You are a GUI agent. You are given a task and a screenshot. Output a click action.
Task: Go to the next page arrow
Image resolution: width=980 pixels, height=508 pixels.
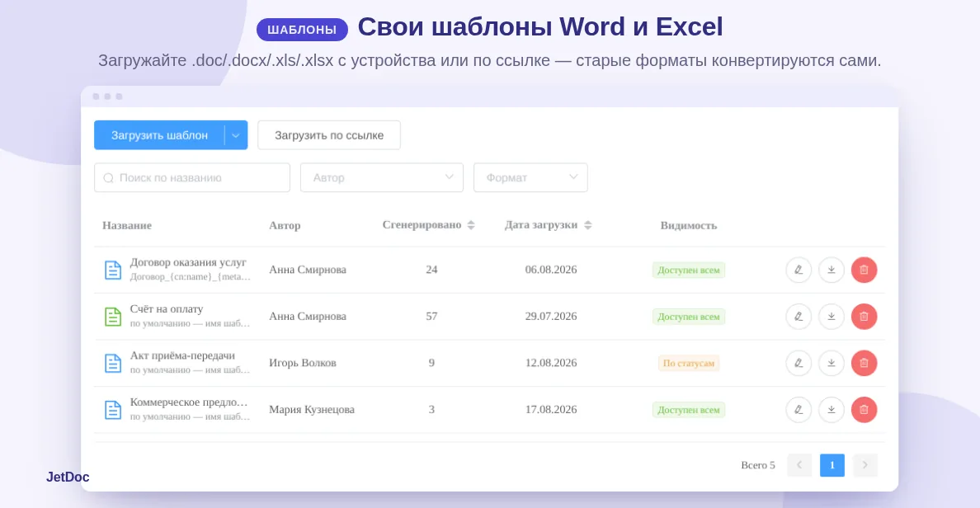coord(865,465)
